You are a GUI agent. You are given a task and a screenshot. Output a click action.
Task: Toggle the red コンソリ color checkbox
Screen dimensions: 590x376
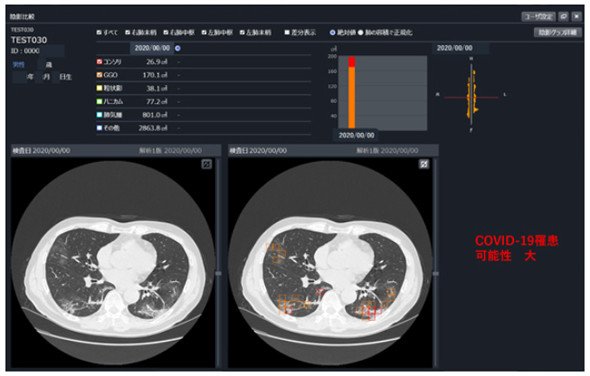pyautogui.click(x=99, y=61)
